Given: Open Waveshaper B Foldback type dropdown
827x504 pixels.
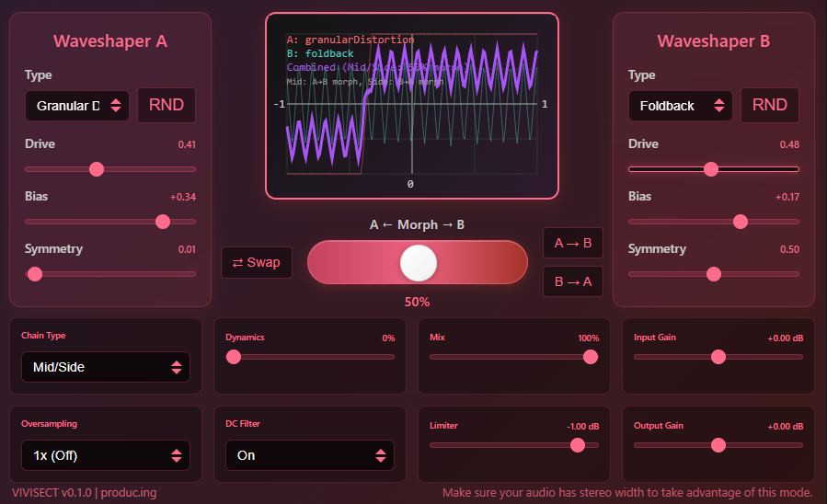Looking at the screenshot, I should [680, 106].
